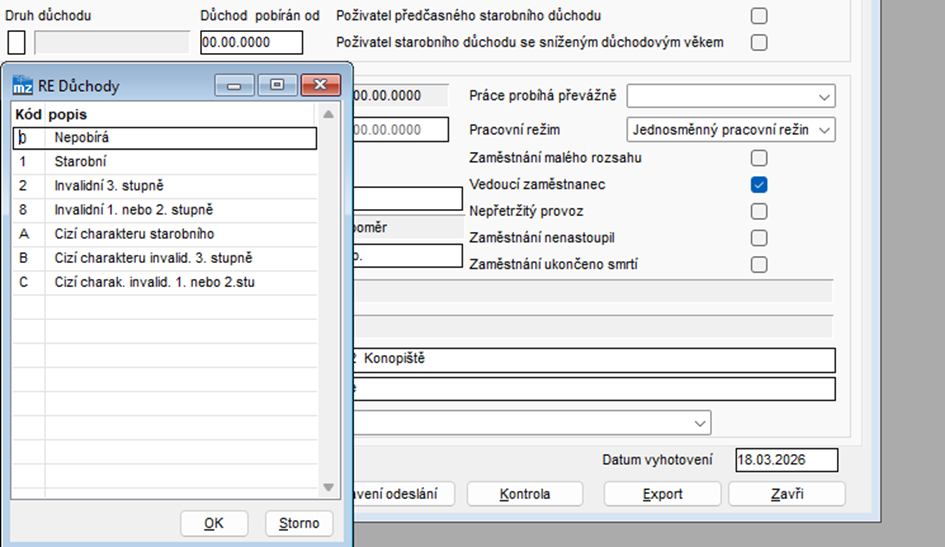Image resolution: width=945 pixels, height=547 pixels.
Task: Select the Starobní row in the list
Action: (x=165, y=161)
